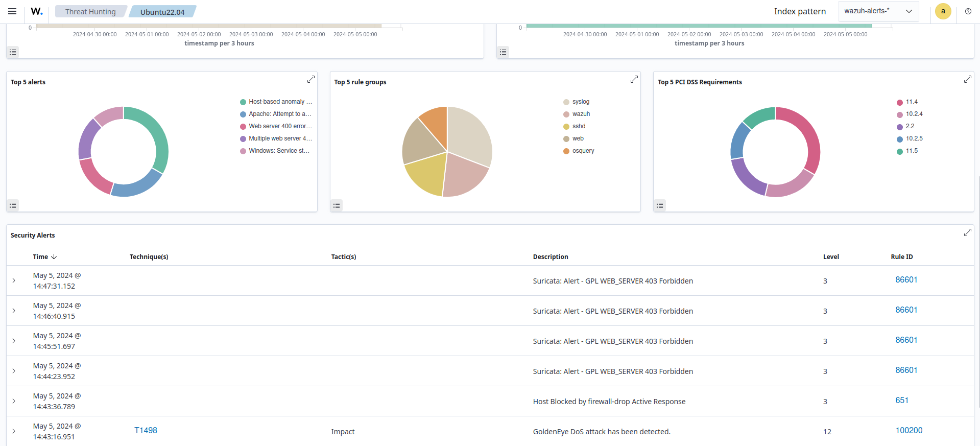Go to Threat Hunting breadcrumb tab
Screen dimensions: 980x446
point(90,12)
